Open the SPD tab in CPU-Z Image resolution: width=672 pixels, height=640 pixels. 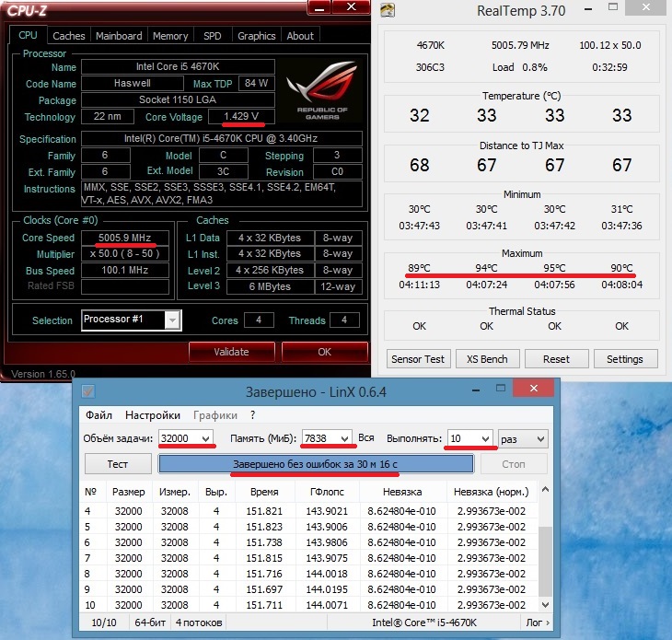212,36
